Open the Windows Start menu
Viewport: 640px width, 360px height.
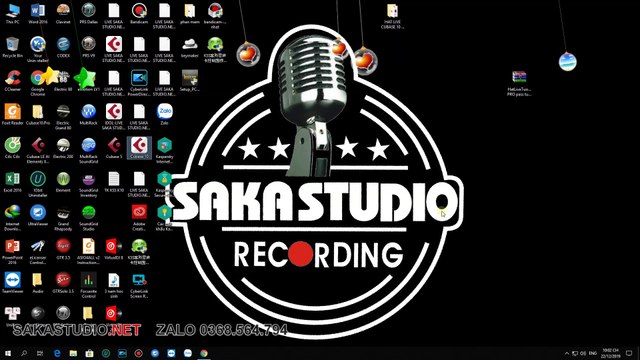coord(8,353)
